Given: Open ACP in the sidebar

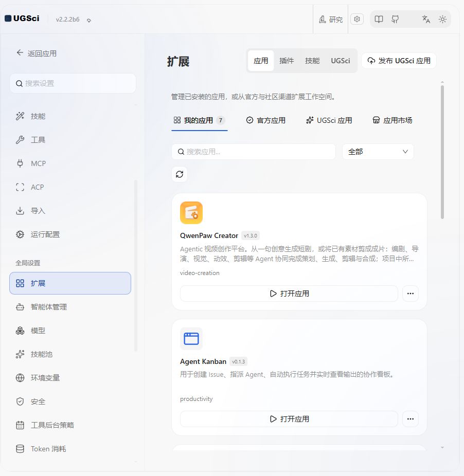Looking at the screenshot, I should 70,187.
